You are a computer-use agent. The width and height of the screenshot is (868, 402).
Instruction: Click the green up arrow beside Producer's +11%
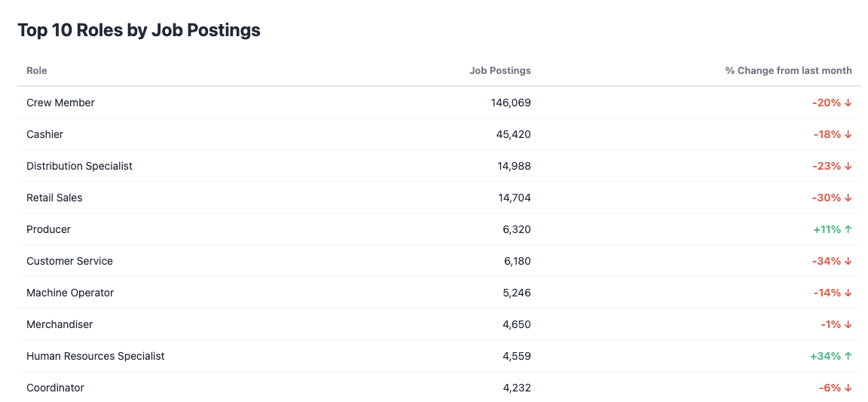point(848,229)
